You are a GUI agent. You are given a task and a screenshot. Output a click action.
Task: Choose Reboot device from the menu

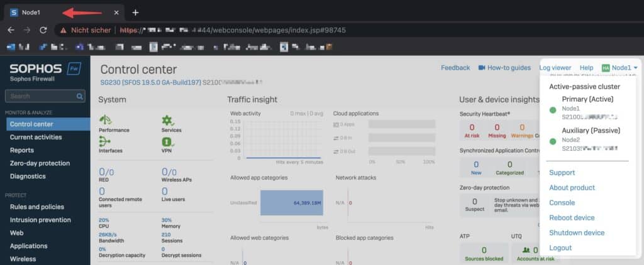(x=572, y=218)
